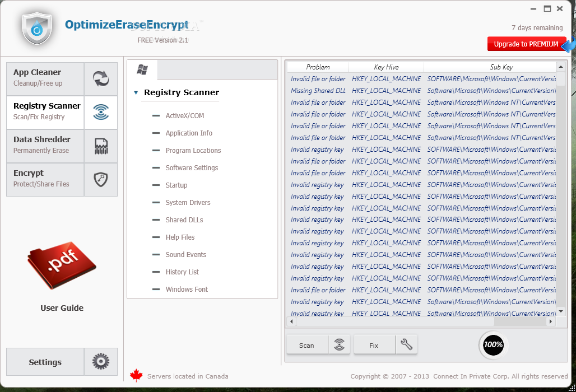576x392 pixels.
Task: Click the horizontal scrollbar right arrow
Action: click(x=550, y=321)
